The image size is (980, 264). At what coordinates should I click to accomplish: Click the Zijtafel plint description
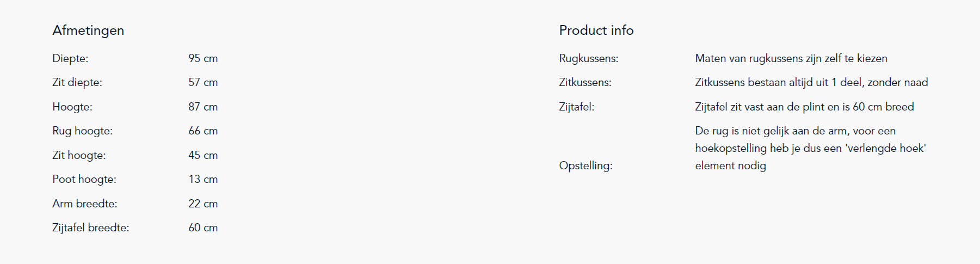click(x=804, y=107)
